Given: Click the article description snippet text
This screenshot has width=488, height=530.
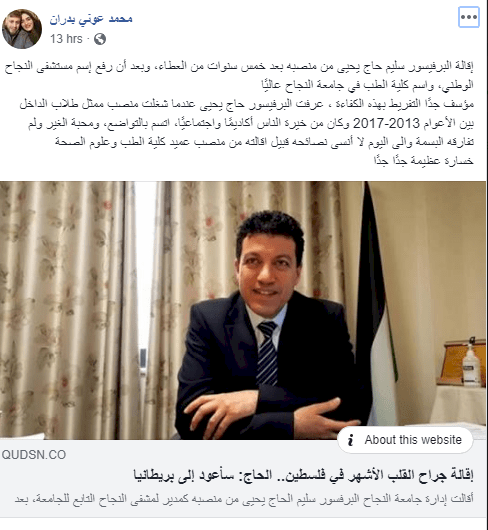Looking at the screenshot, I should click(244, 499).
